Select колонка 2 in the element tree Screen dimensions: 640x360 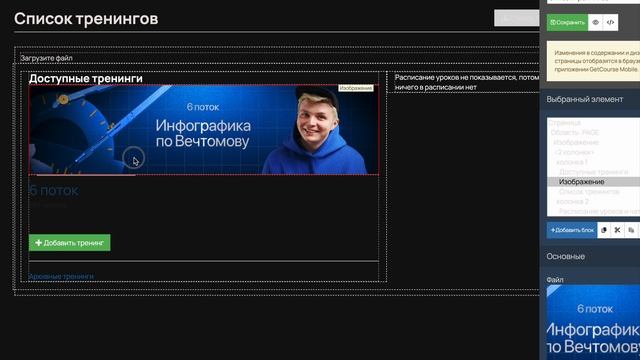(572, 201)
